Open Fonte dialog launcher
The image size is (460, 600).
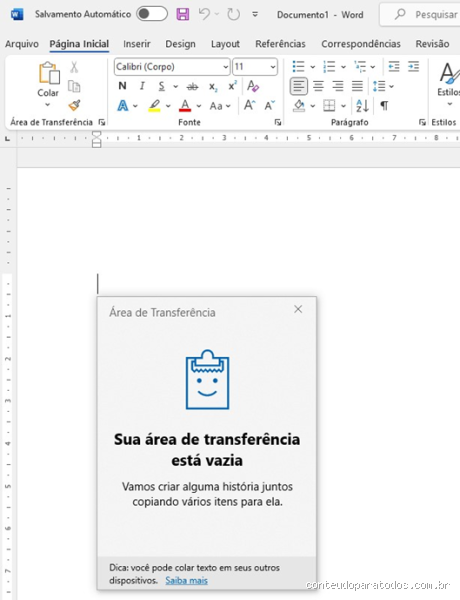tap(278, 122)
